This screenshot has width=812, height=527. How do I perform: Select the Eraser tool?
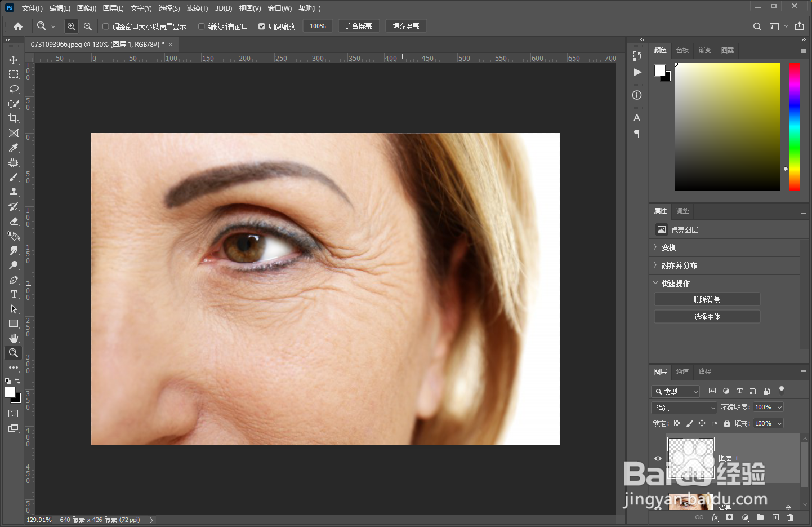(x=14, y=221)
